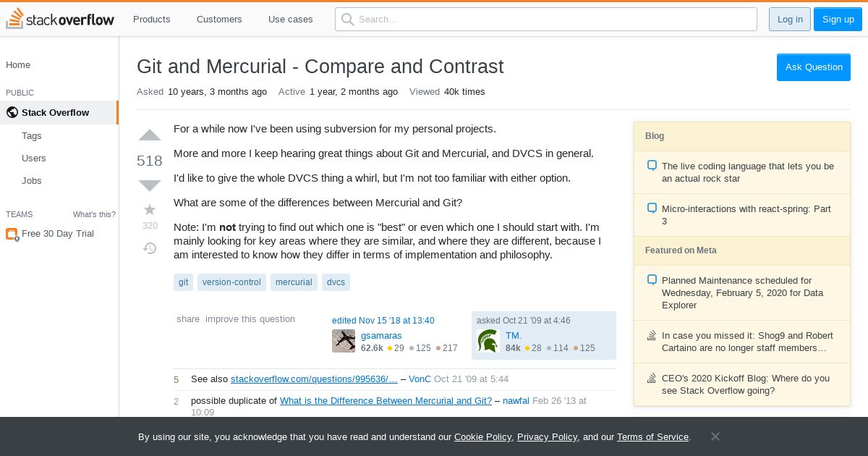
Task: Open CEO's 2020 Kickoff Blog post
Action: [x=746, y=384]
